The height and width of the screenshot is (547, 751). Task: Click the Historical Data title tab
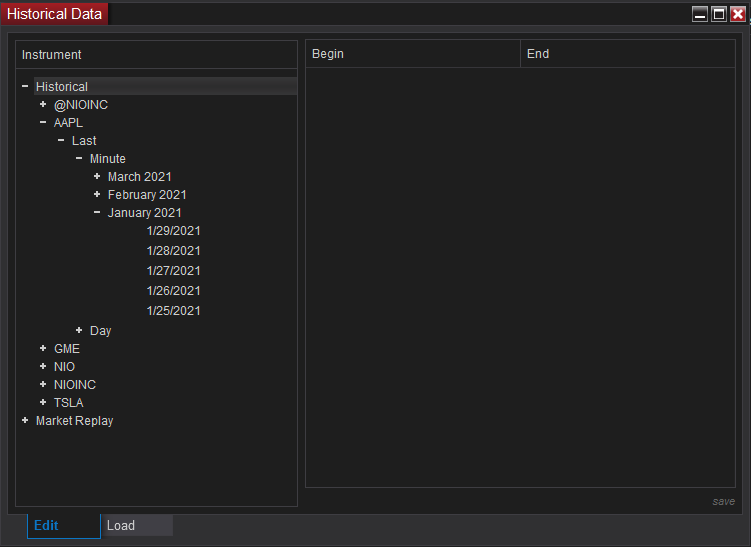(x=55, y=14)
